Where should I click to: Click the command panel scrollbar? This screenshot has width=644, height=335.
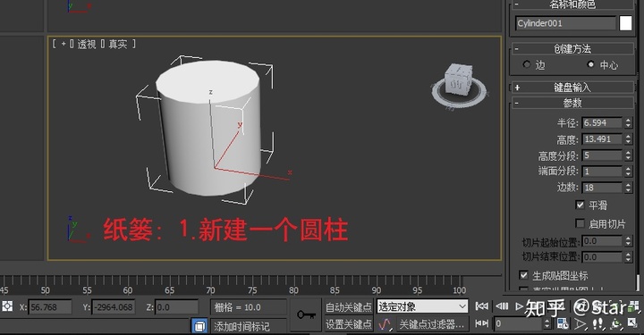(638, 282)
